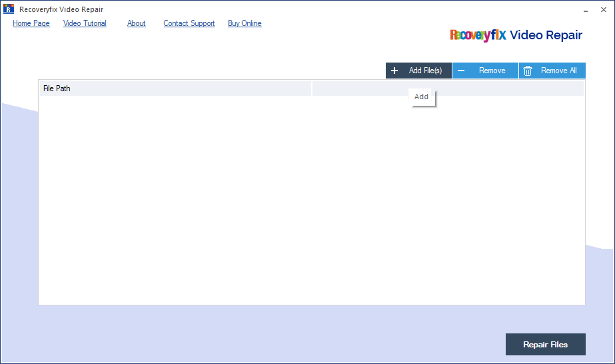Open the Buy Online link
The image size is (615, 364).
point(245,23)
